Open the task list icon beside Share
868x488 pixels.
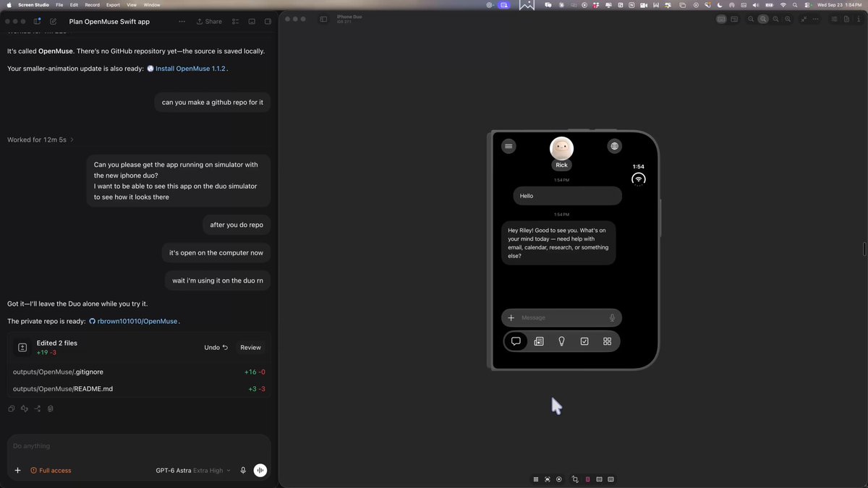235,22
